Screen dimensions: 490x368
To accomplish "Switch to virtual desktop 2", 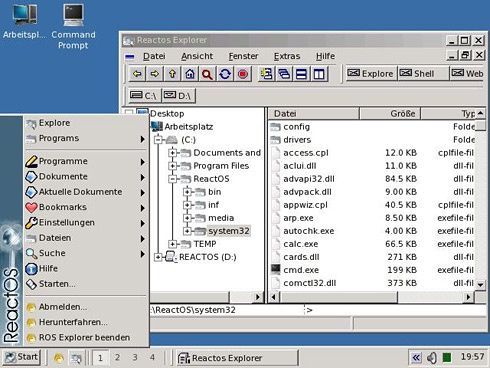I will pyautogui.click(x=117, y=358).
